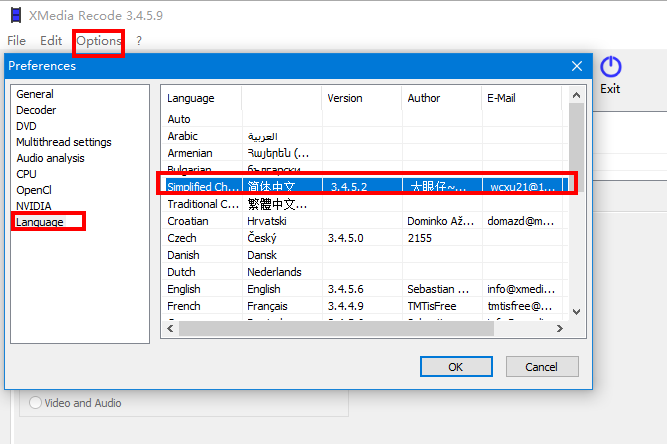667x444 pixels.
Task: Select the Auto language row
Action: [365, 119]
